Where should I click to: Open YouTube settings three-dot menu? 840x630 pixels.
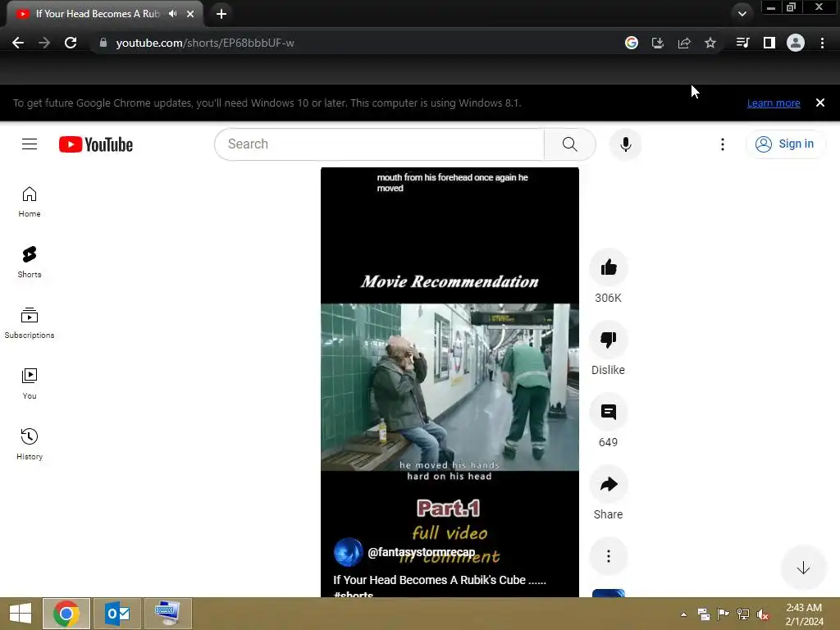click(722, 144)
